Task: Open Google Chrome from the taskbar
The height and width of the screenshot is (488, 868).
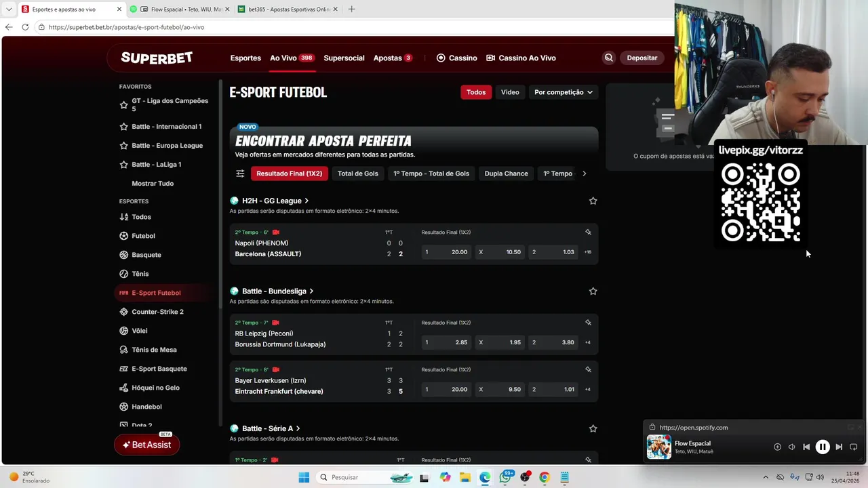Action: pyautogui.click(x=544, y=477)
